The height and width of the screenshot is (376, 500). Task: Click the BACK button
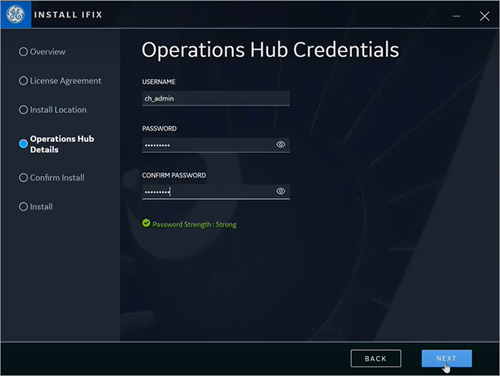pos(376,358)
